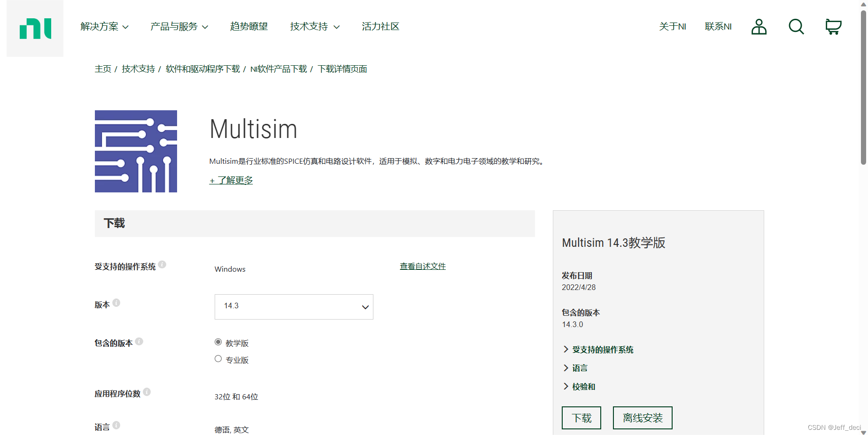Open the 产品与服务 menu
Screen dimensions: 868x435
[178, 27]
